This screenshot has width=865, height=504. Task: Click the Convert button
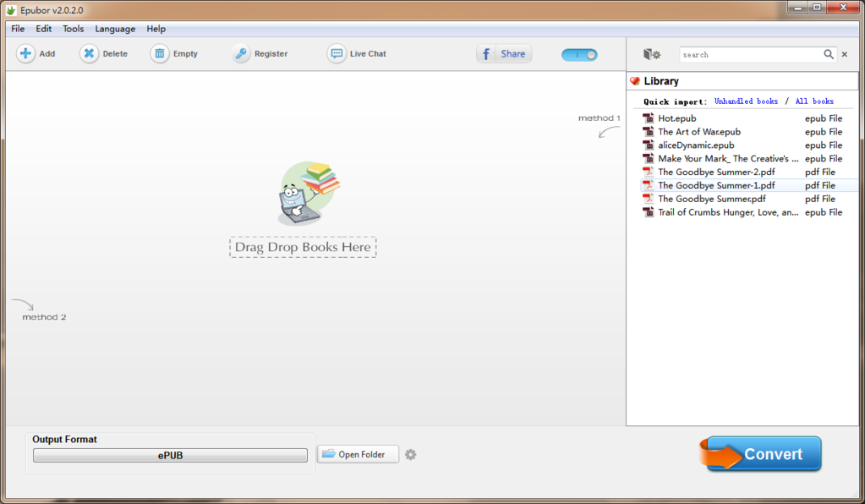pos(761,454)
